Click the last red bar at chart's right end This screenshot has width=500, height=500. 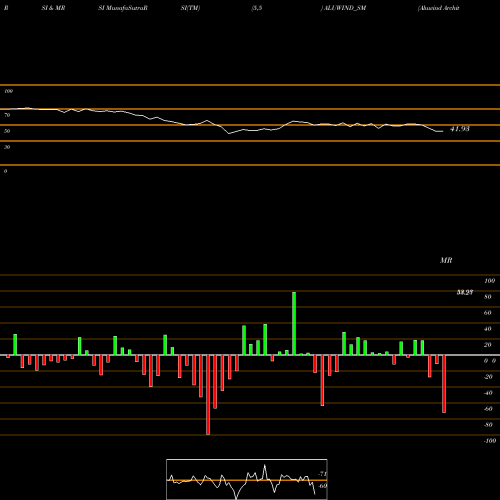(444, 384)
